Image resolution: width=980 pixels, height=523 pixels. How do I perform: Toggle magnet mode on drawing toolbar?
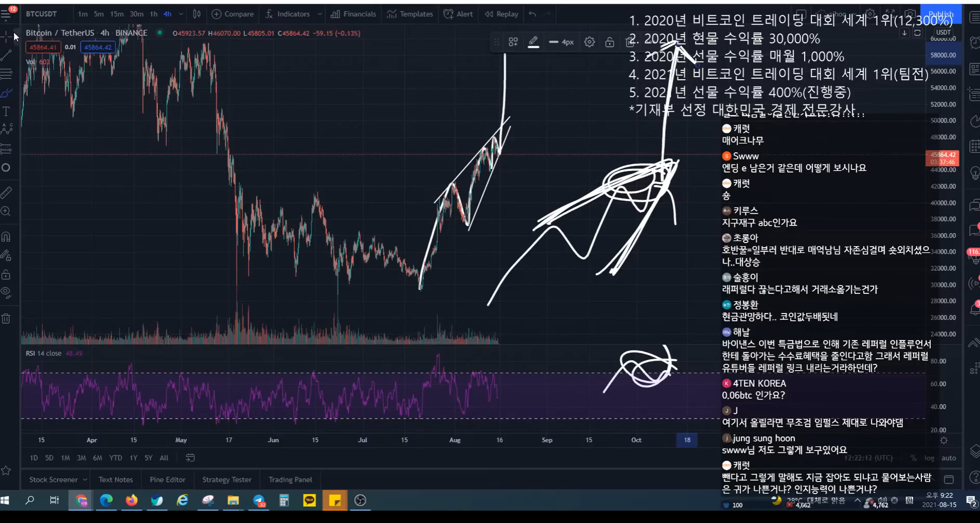pyautogui.click(x=6, y=237)
